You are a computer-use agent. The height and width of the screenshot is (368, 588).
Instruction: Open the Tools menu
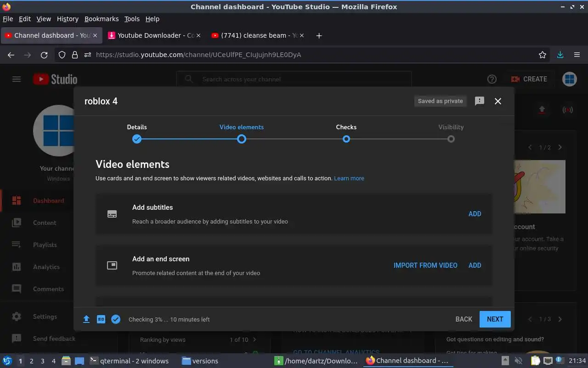tap(132, 19)
